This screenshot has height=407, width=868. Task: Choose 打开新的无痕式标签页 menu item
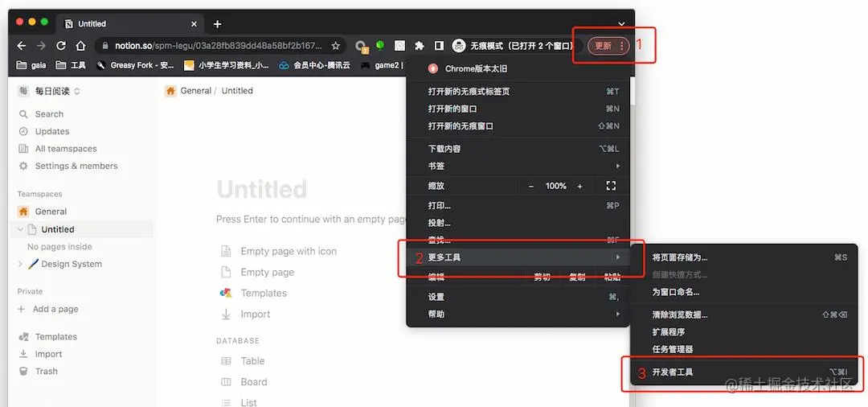click(518, 92)
